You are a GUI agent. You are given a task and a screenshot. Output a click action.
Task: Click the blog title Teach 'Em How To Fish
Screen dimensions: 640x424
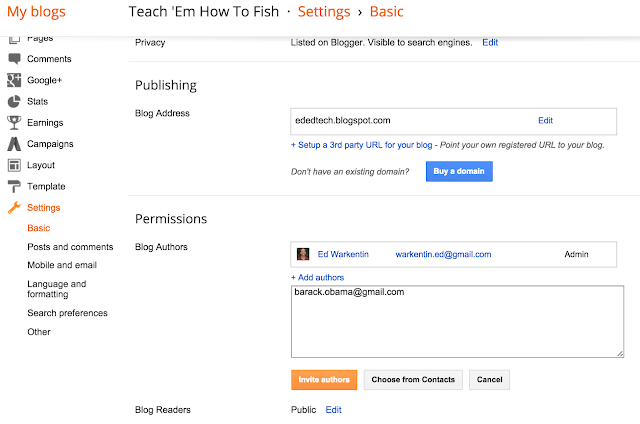pyautogui.click(x=204, y=12)
